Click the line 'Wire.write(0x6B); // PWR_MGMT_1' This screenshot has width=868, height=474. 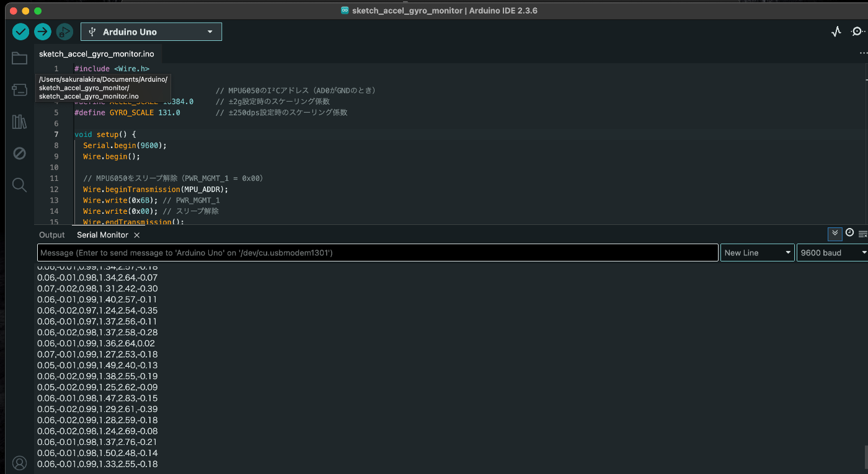[x=151, y=201]
